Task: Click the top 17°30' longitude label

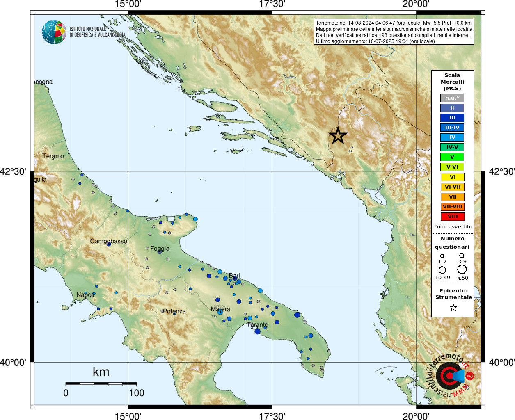Action: click(x=272, y=4)
